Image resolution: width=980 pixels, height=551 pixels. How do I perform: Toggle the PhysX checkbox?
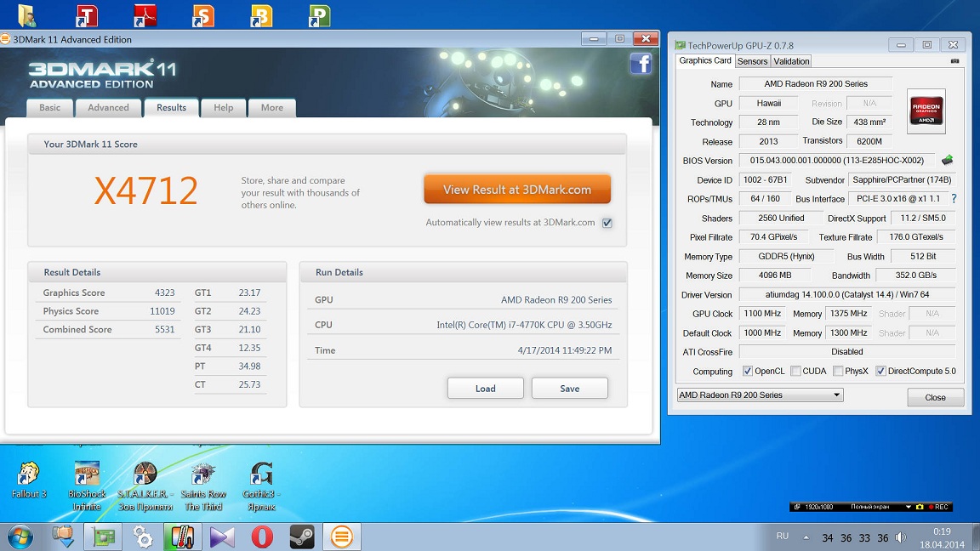[x=838, y=371]
